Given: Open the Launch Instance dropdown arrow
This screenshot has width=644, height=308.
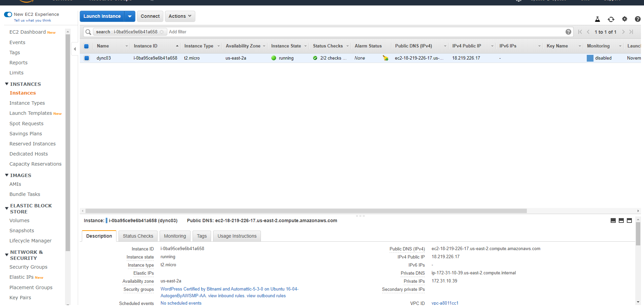Looking at the screenshot, I should point(130,16).
